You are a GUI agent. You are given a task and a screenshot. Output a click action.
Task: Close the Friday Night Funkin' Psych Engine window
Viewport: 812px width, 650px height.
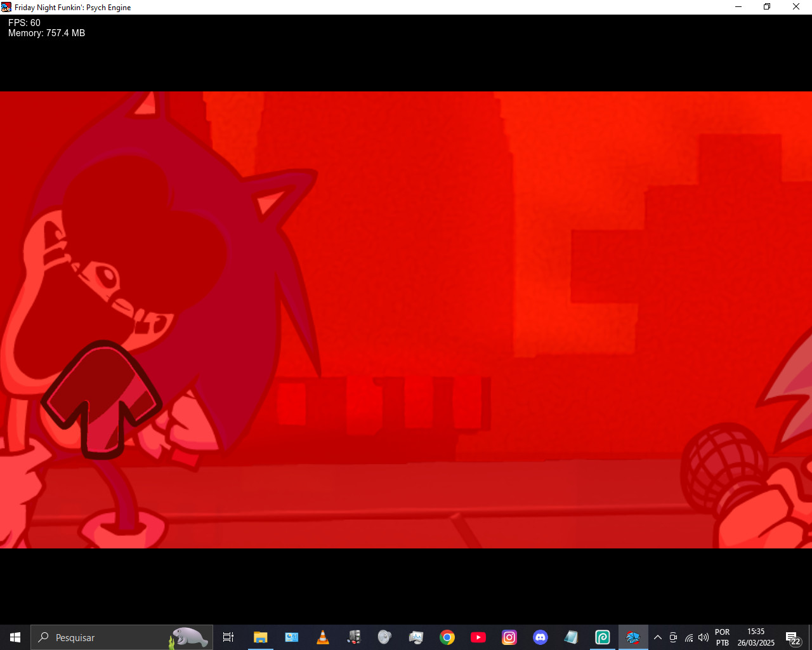pyautogui.click(x=796, y=7)
